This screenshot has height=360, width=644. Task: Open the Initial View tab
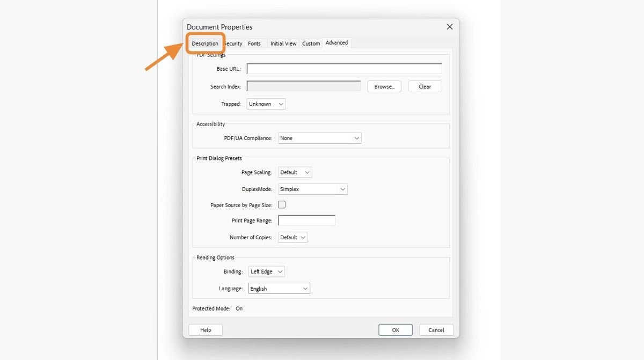coord(283,43)
